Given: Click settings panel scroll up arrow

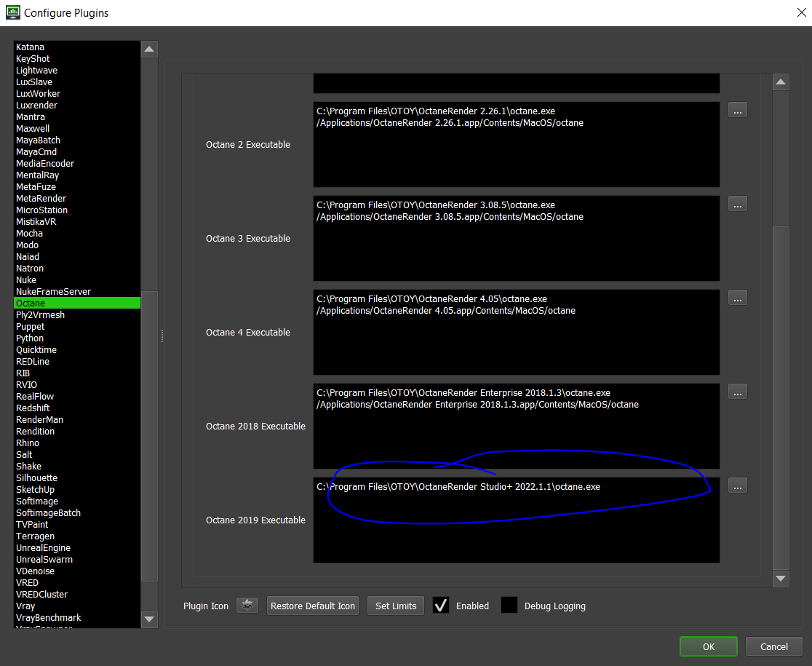Looking at the screenshot, I should (781, 82).
